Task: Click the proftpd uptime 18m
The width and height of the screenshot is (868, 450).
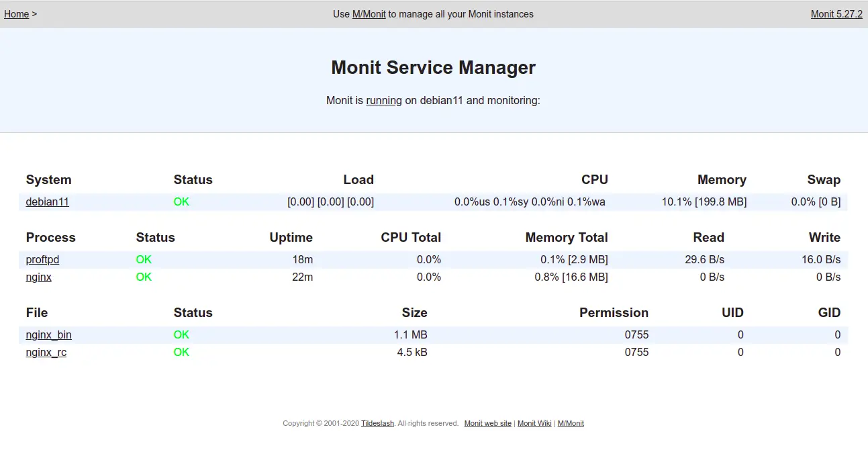Action: 303,259
